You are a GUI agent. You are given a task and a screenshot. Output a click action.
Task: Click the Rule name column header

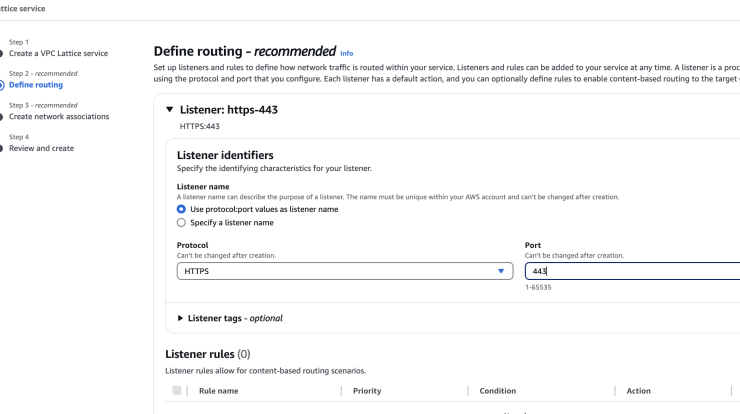tap(219, 391)
